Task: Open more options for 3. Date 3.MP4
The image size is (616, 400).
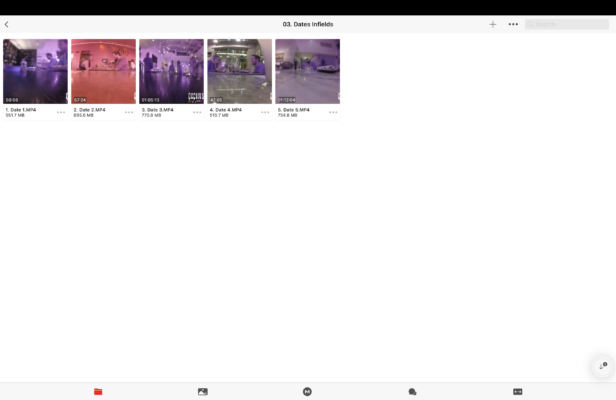Action: click(x=197, y=112)
